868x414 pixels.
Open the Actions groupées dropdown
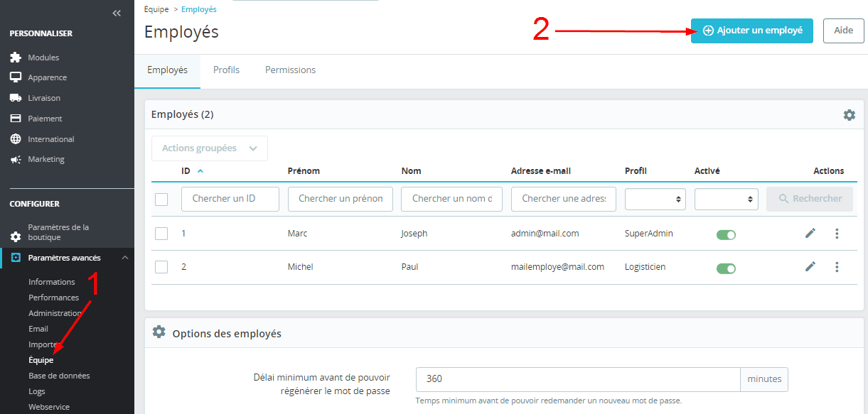210,148
